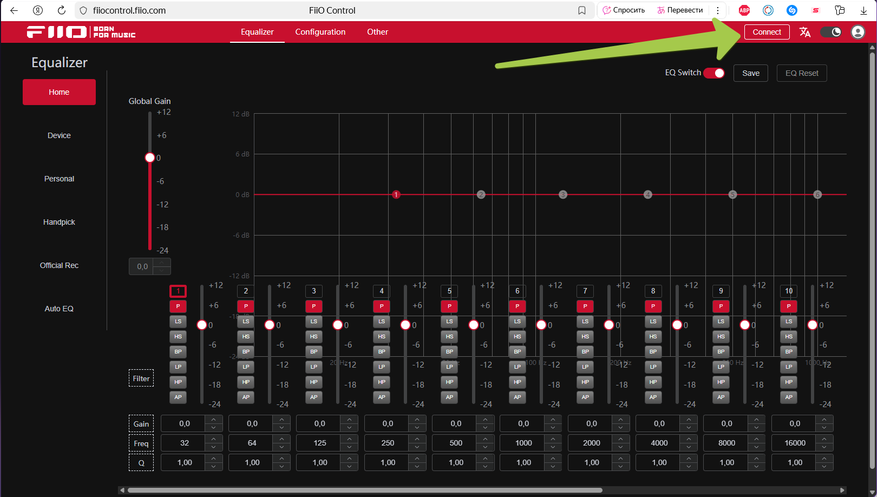Save the current EQ settings

[751, 73]
